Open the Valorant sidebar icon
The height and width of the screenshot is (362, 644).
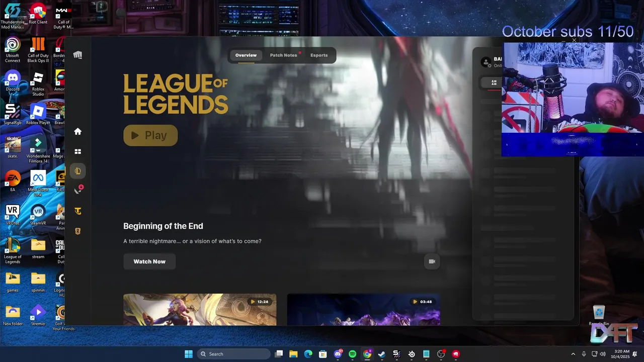coord(77,191)
